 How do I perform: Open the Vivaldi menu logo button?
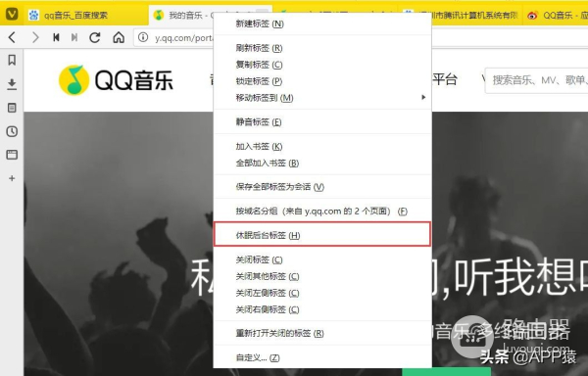(x=12, y=15)
